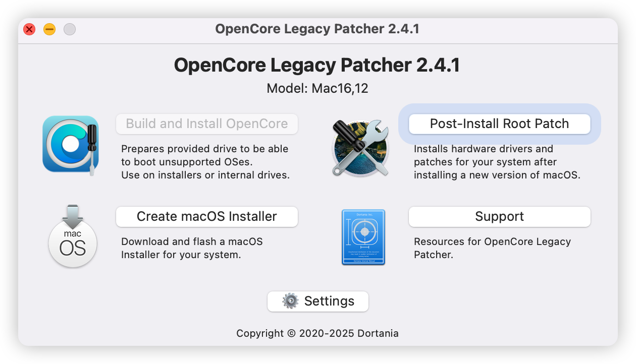Viewport: 636px width, 364px height.
Task: Click the disabled gray zoom window button
Action: 70,29
